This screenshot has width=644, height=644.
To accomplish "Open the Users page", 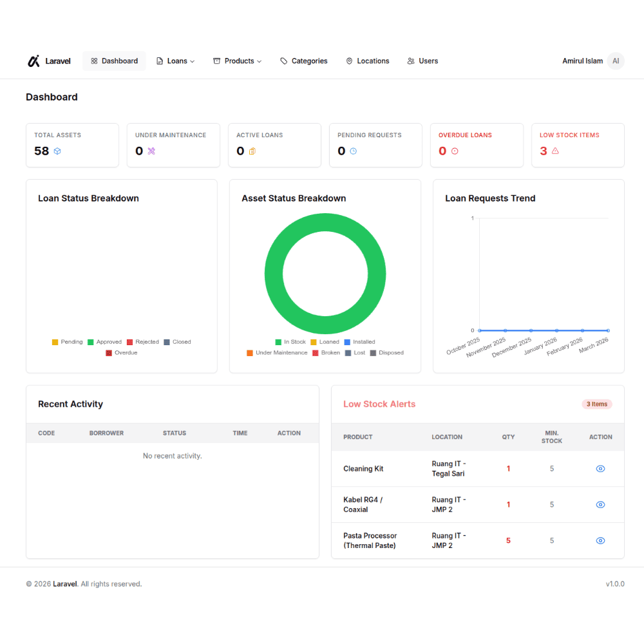I will pyautogui.click(x=422, y=61).
